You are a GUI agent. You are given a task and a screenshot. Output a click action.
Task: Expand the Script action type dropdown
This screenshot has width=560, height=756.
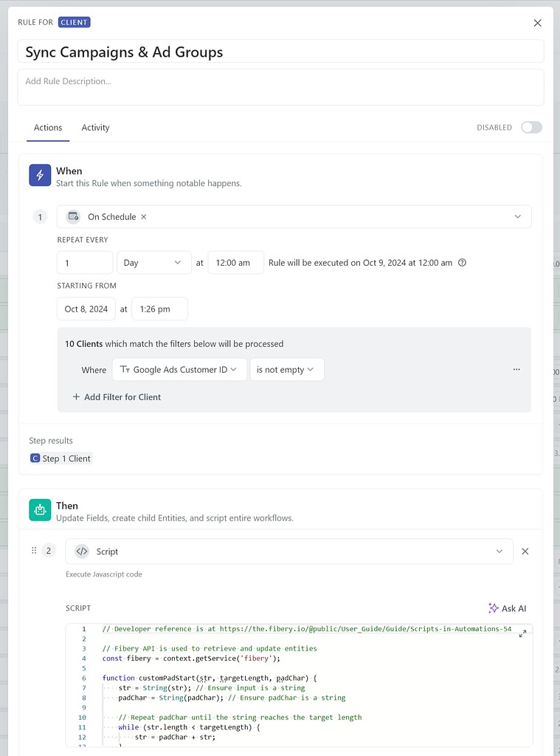499,551
